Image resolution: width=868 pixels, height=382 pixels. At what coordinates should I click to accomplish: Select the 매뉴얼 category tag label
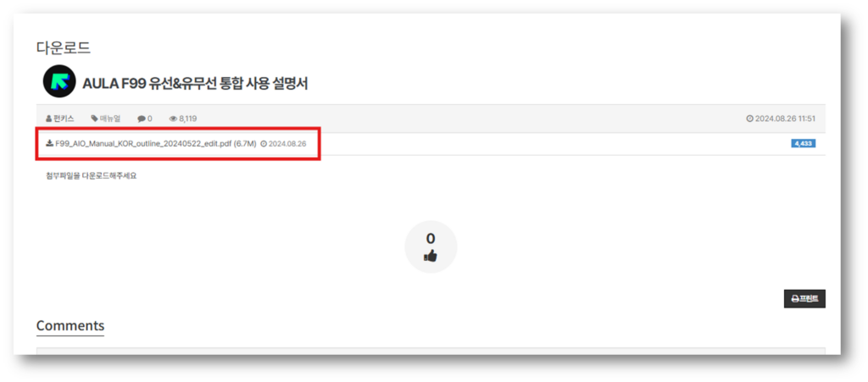pos(109,119)
